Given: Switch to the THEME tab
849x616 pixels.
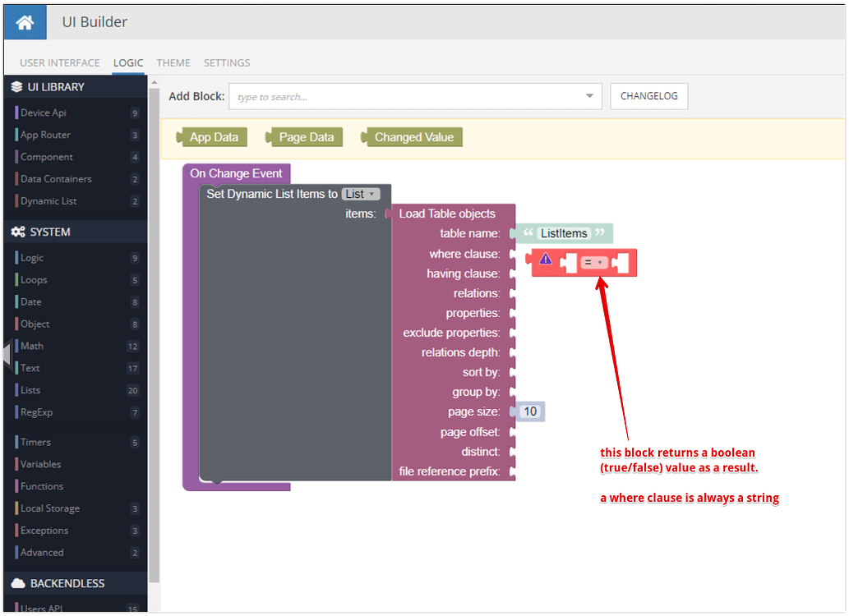Looking at the screenshot, I should pos(173,62).
